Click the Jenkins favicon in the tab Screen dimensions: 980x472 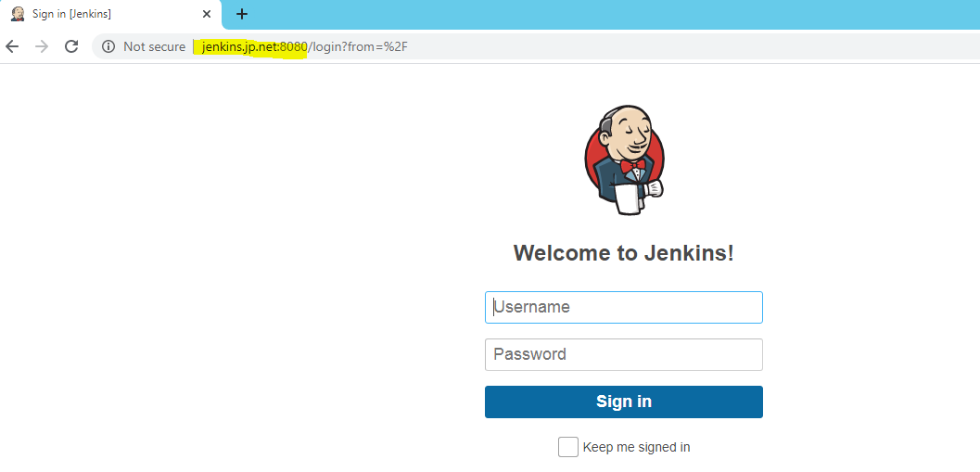coord(19,14)
